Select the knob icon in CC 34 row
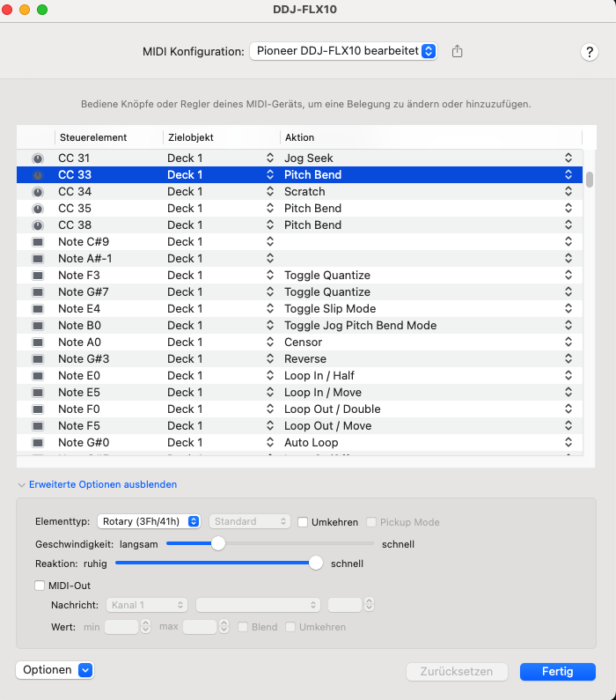616x700 pixels. coord(38,192)
